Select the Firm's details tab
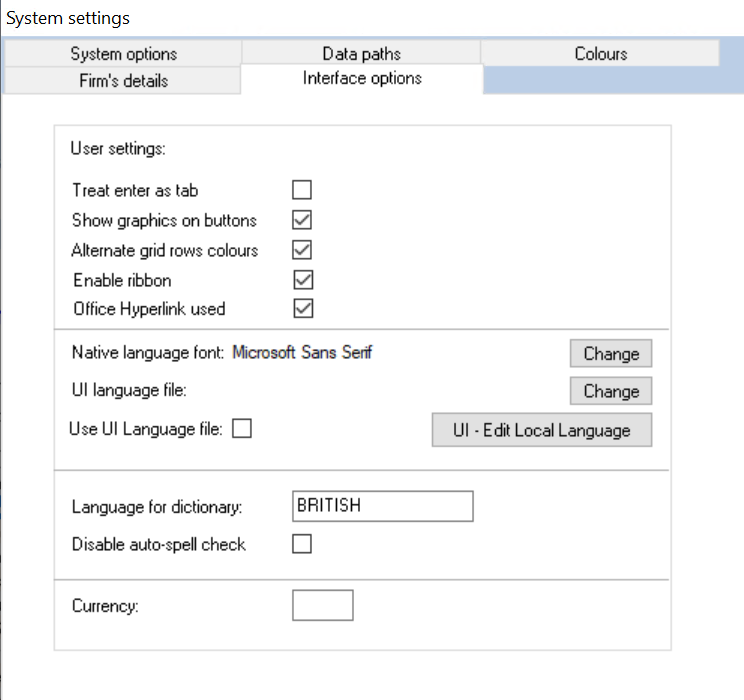This screenshot has width=744, height=700. [123, 80]
